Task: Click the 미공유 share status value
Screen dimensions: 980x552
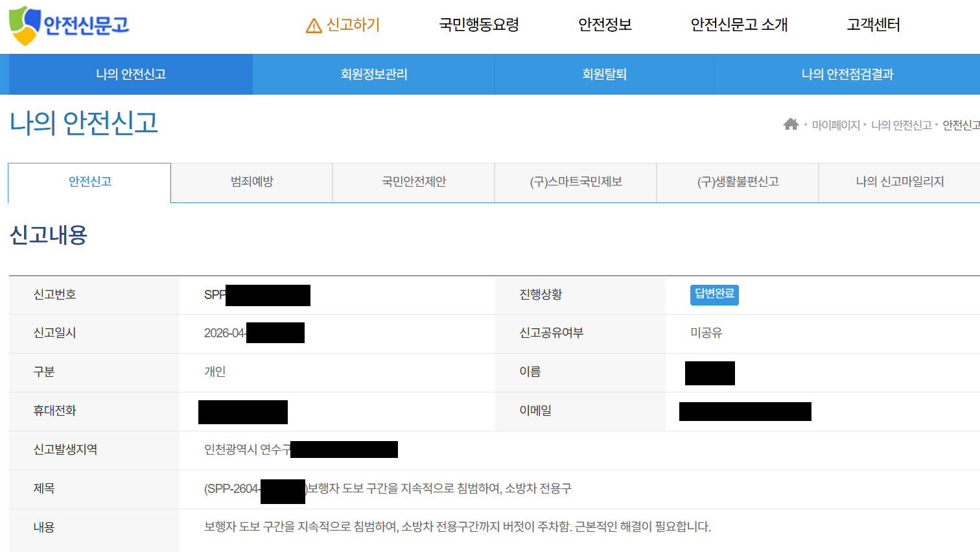Action: click(x=706, y=333)
